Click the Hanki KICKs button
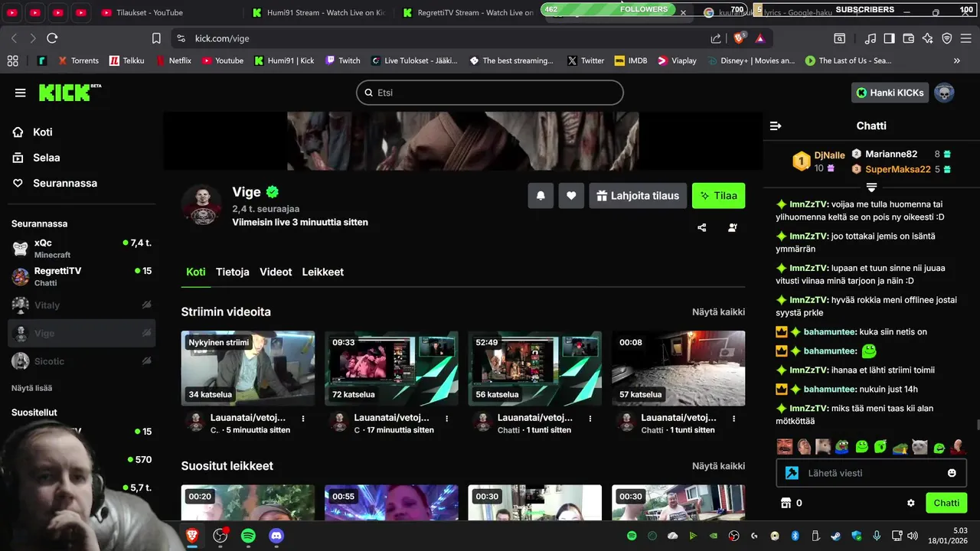The width and height of the screenshot is (980, 551). click(890, 93)
